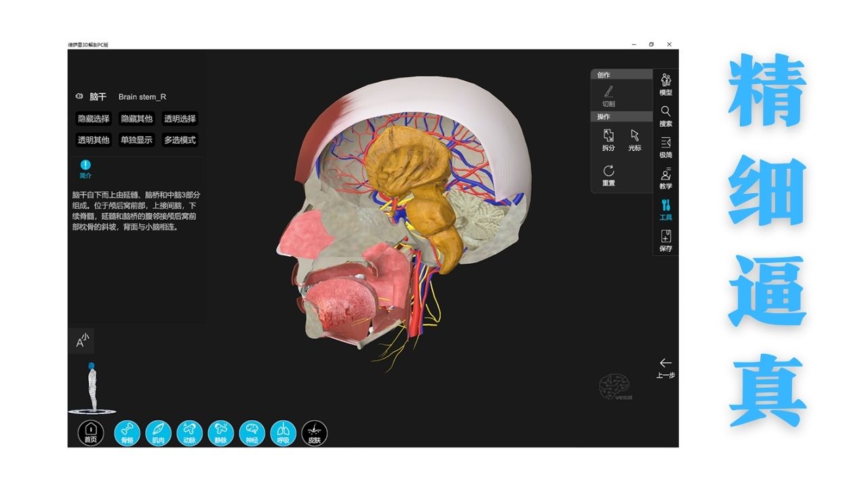868x488 pixels.
Task: Toggle the 神经 nervous system layer
Action: point(252,432)
